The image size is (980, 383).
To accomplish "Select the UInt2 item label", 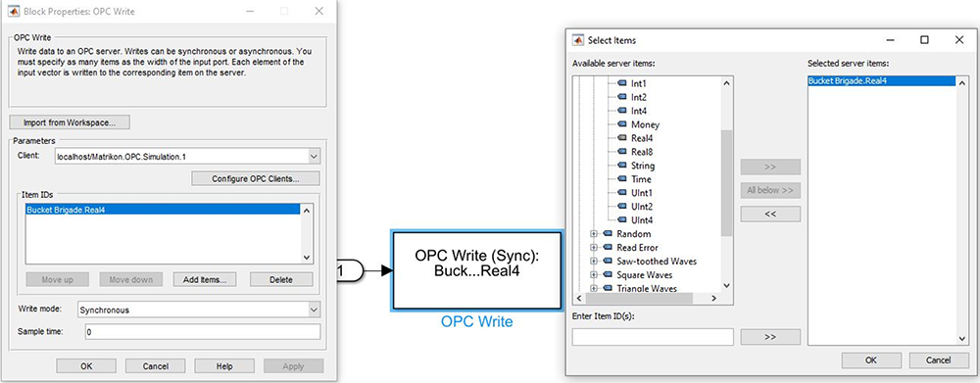I will [x=642, y=206].
